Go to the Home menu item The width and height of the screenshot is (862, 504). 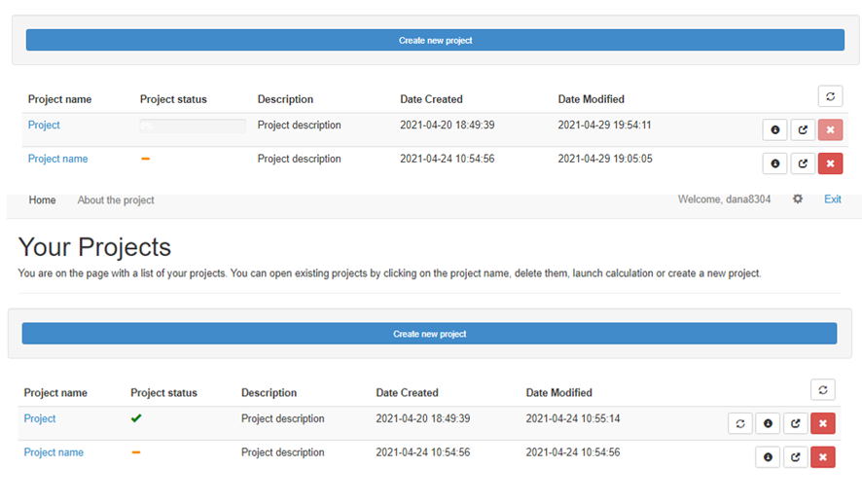click(x=42, y=200)
